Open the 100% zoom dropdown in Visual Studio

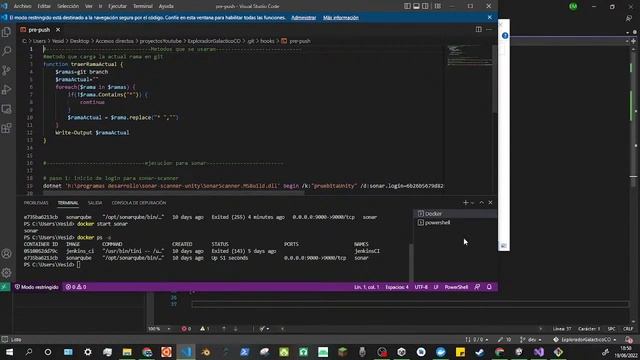pyautogui.click(x=159, y=329)
